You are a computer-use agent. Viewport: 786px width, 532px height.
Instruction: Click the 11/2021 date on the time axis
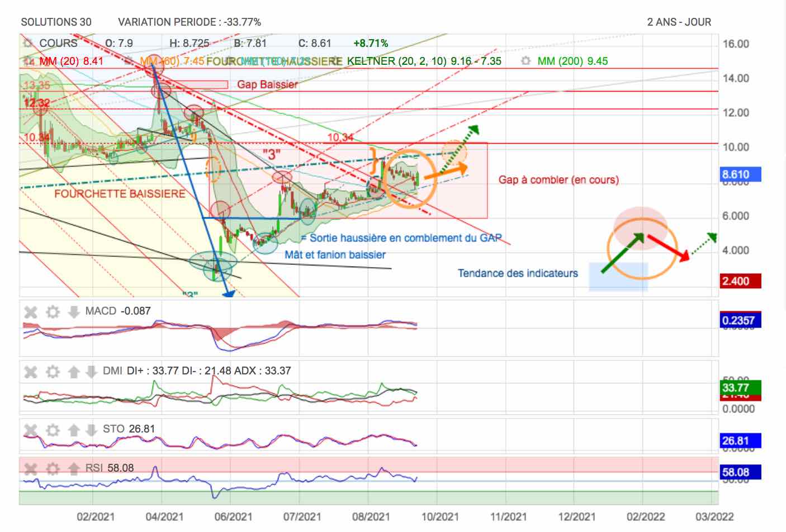[509, 517]
